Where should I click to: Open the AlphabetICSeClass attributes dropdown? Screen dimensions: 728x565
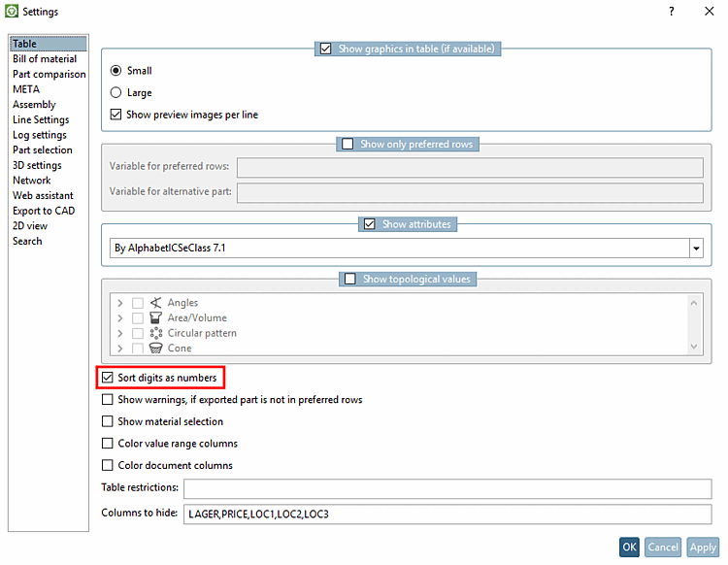pos(696,249)
